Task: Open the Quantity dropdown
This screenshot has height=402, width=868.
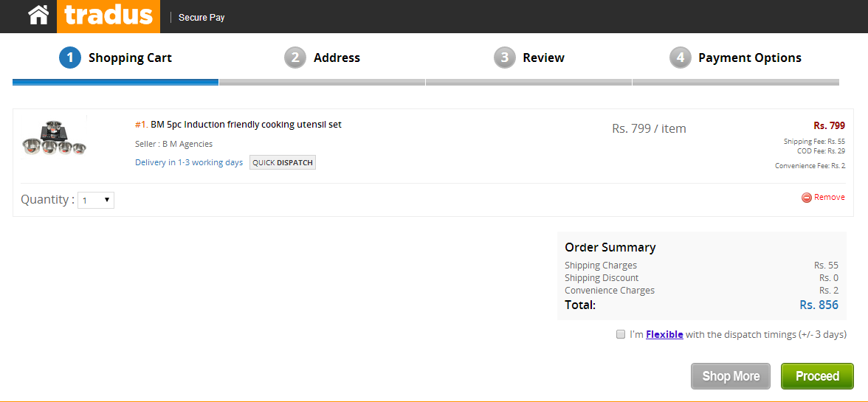Action: 96,200
